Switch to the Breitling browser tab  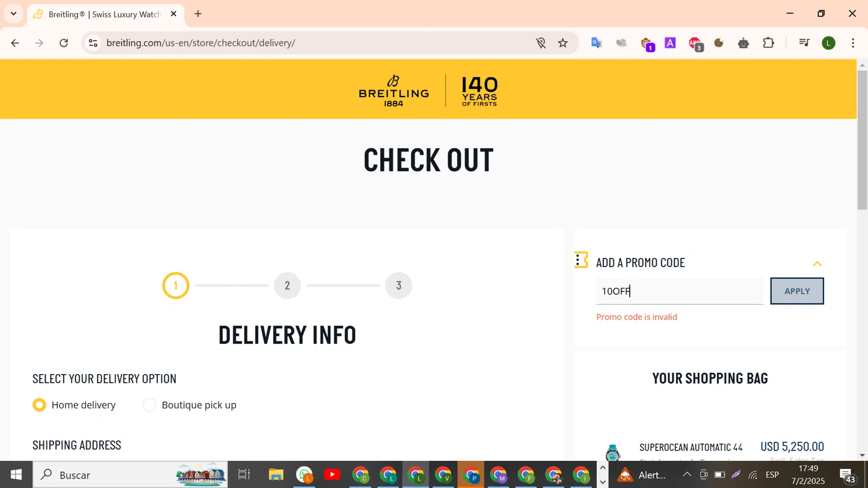(104, 14)
